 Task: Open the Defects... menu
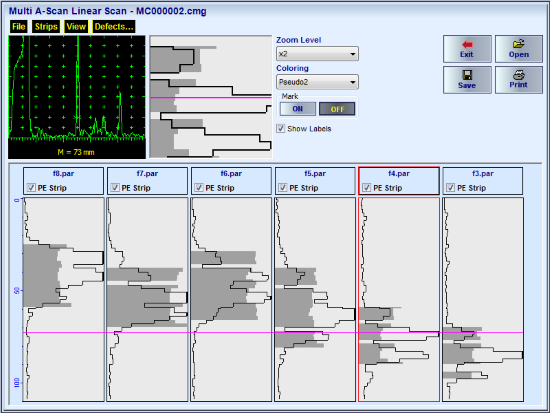(114, 27)
